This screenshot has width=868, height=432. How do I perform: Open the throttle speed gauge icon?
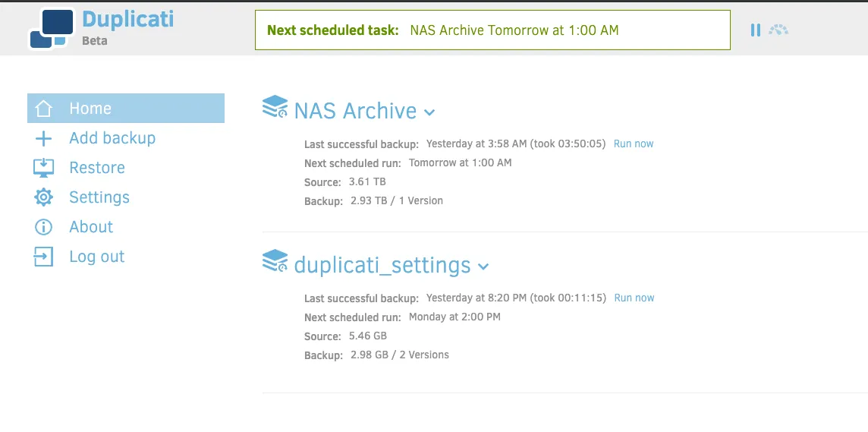click(778, 30)
